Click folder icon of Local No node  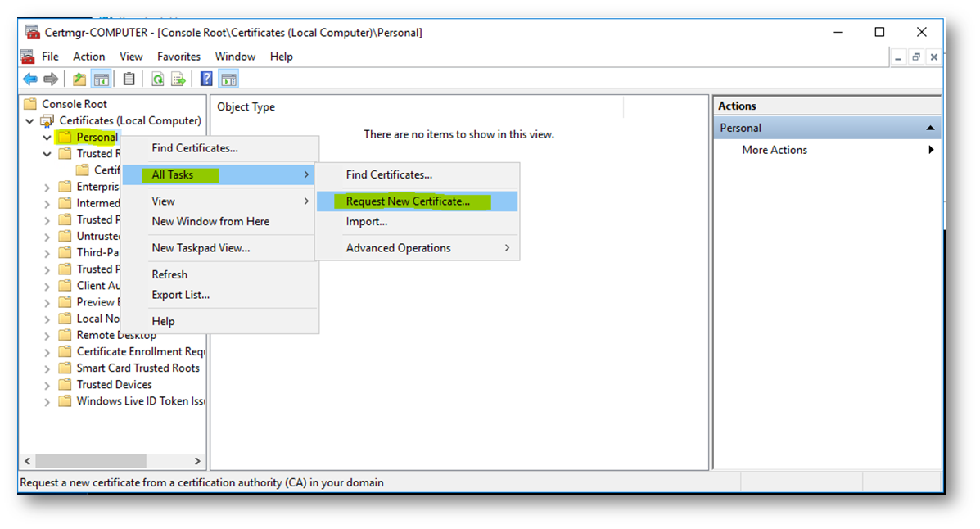click(65, 319)
